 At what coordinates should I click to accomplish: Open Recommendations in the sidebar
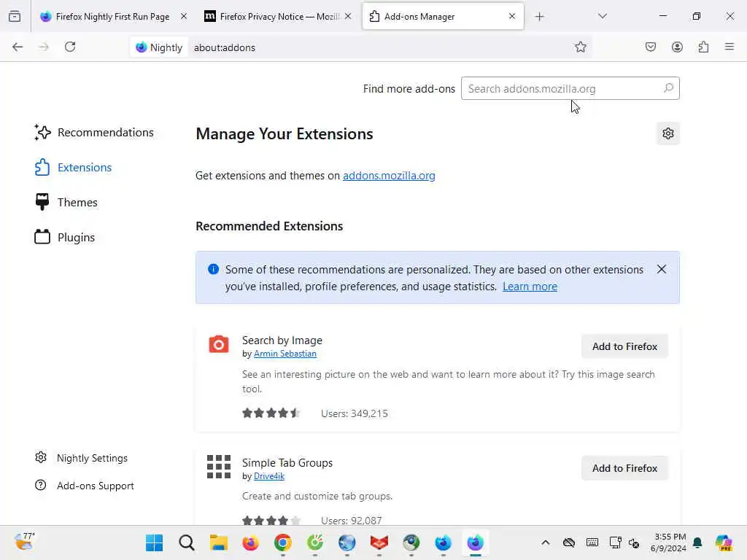pyautogui.click(x=94, y=133)
